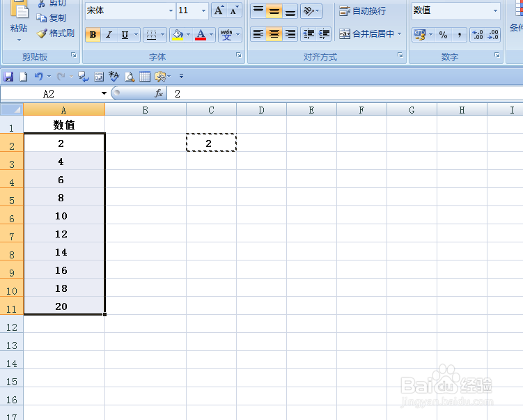This screenshot has width=523, height=420.
Task: Open number (数字) group dialog launcher
Action: point(497,56)
